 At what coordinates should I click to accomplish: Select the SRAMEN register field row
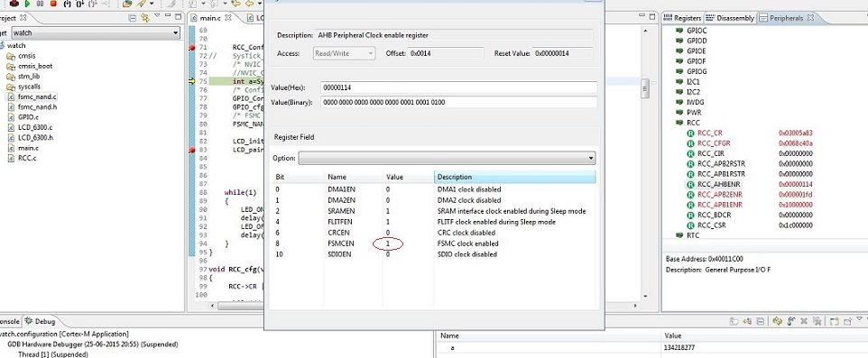(x=434, y=211)
